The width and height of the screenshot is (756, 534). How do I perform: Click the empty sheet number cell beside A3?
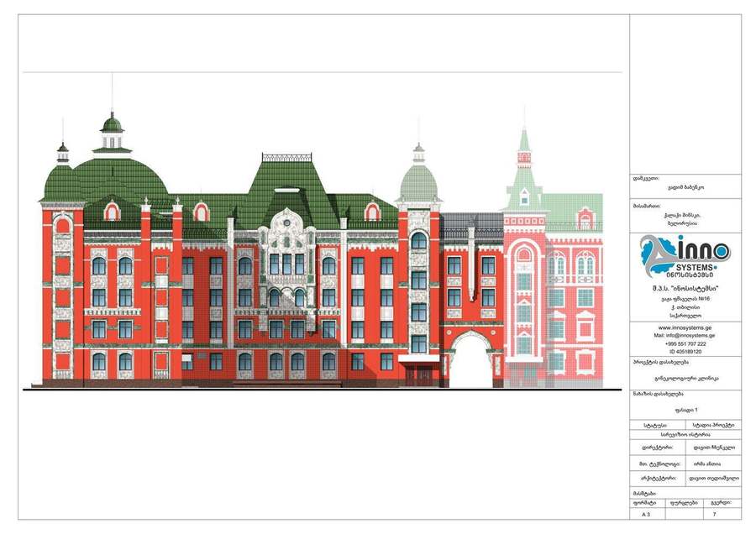(683, 514)
